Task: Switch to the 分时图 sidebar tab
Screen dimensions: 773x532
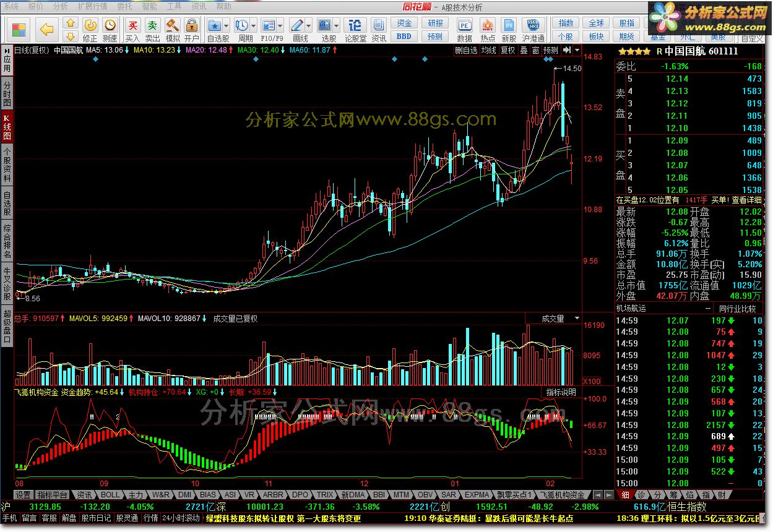Action: [7, 93]
